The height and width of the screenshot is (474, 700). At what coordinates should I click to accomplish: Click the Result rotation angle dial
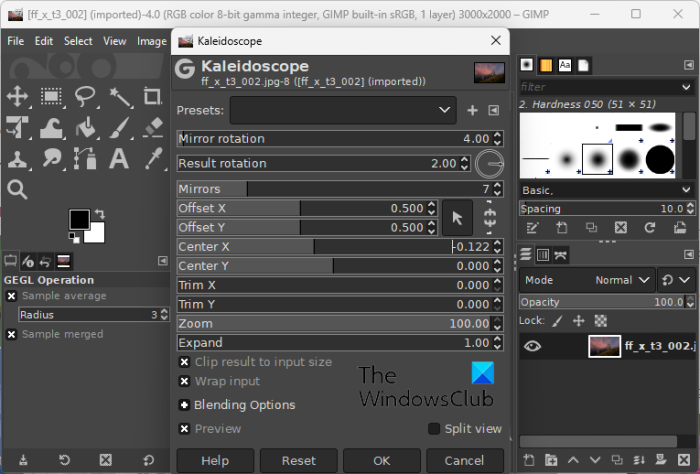[489, 164]
